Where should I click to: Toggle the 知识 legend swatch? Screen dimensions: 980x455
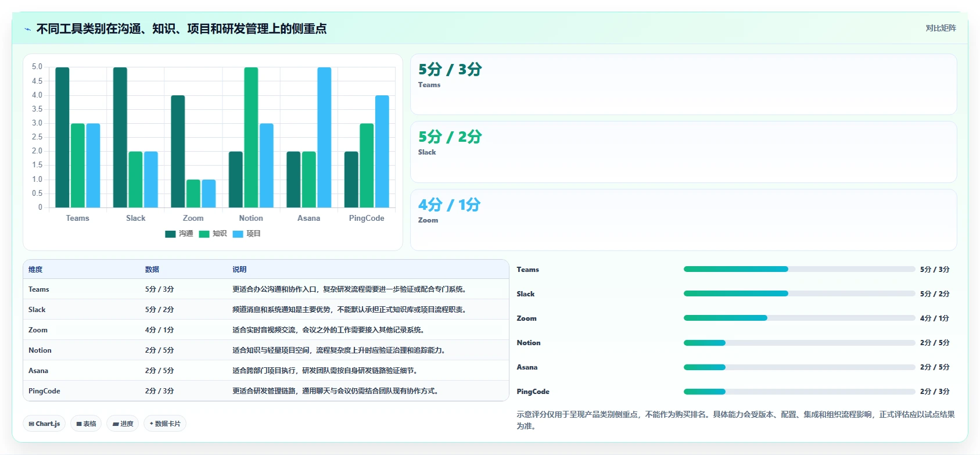click(x=204, y=234)
